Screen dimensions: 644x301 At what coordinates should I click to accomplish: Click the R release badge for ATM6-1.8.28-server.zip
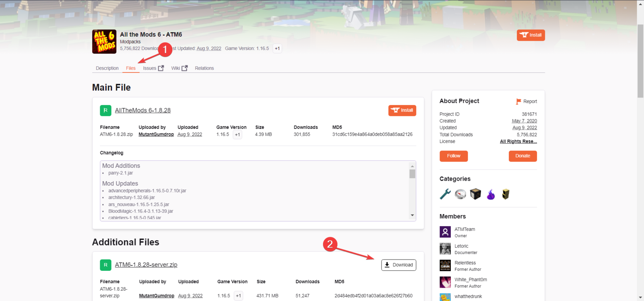click(x=105, y=265)
